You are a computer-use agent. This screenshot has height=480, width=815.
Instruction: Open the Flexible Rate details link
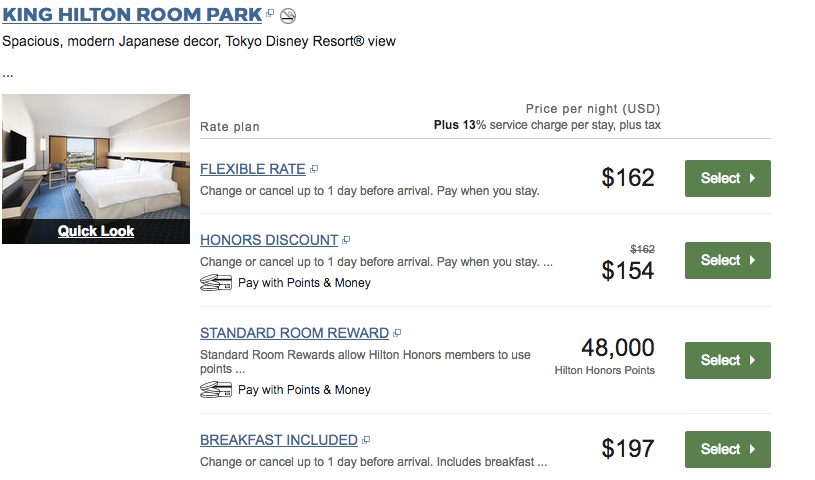click(x=252, y=169)
